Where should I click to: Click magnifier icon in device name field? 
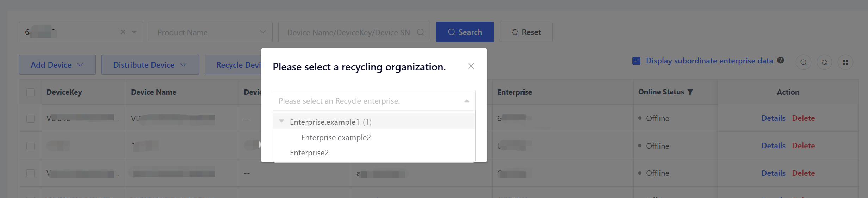pyautogui.click(x=420, y=32)
